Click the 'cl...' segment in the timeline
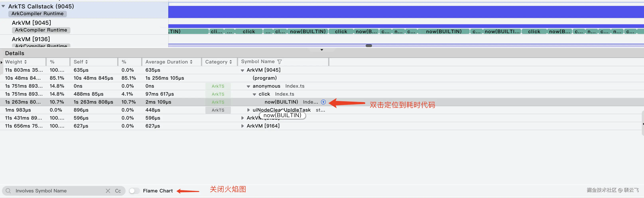Screen dimensions: 644x198 (280, 31)
